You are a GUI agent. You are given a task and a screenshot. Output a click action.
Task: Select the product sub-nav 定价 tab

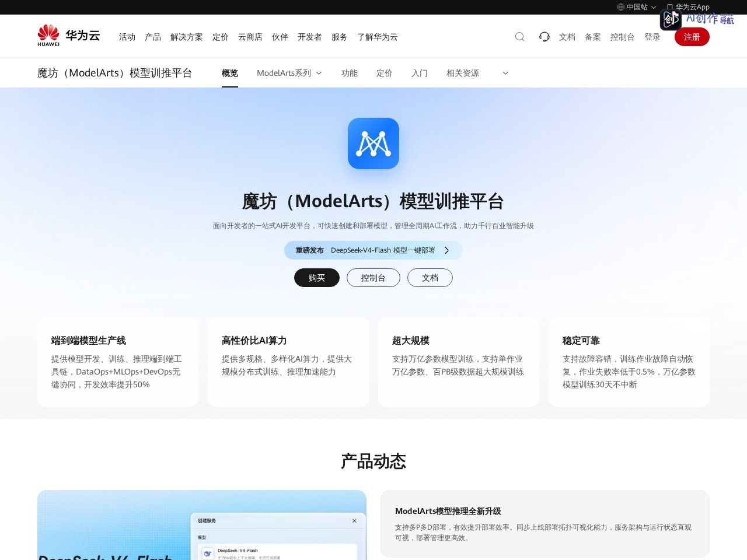pos(385,73)
